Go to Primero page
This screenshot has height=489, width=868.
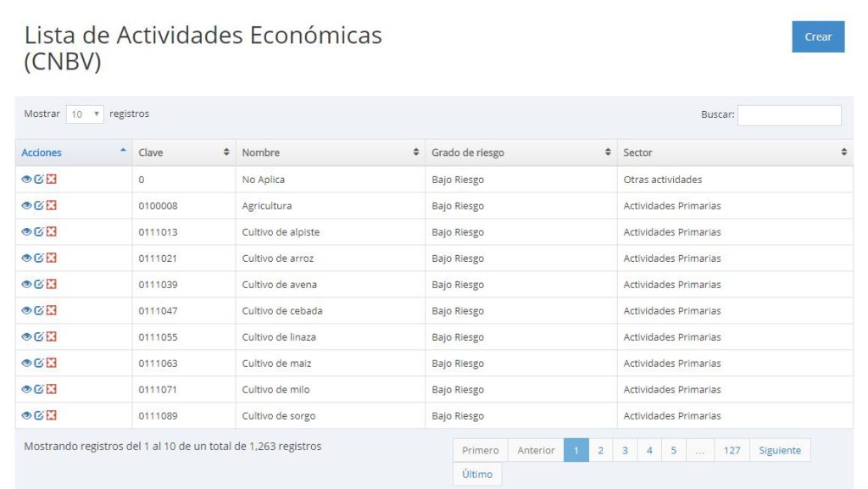[481, 450]
